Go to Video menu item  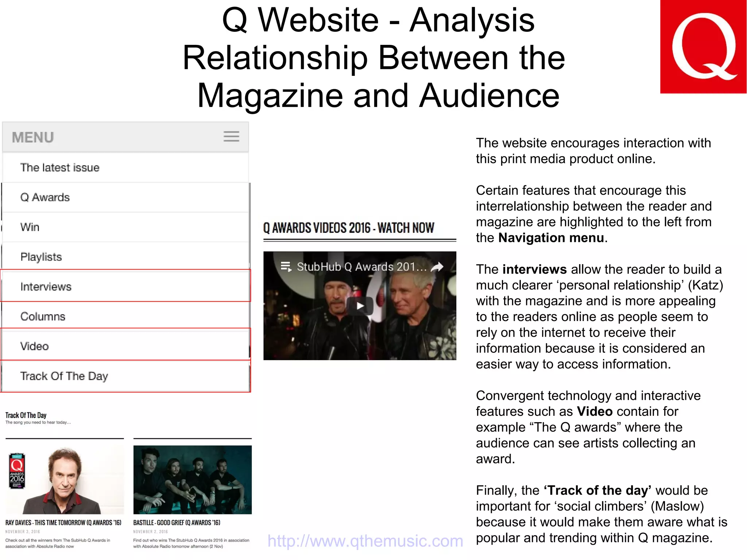click(x=125, y=346)
